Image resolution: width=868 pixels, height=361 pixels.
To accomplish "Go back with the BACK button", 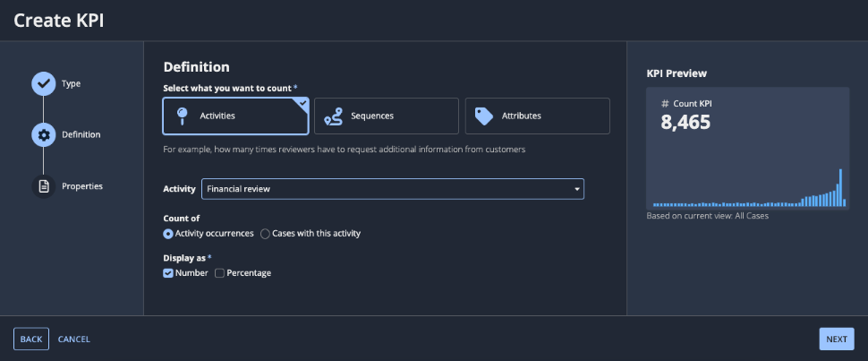I will pyautogui.click(x=31, y=339).
